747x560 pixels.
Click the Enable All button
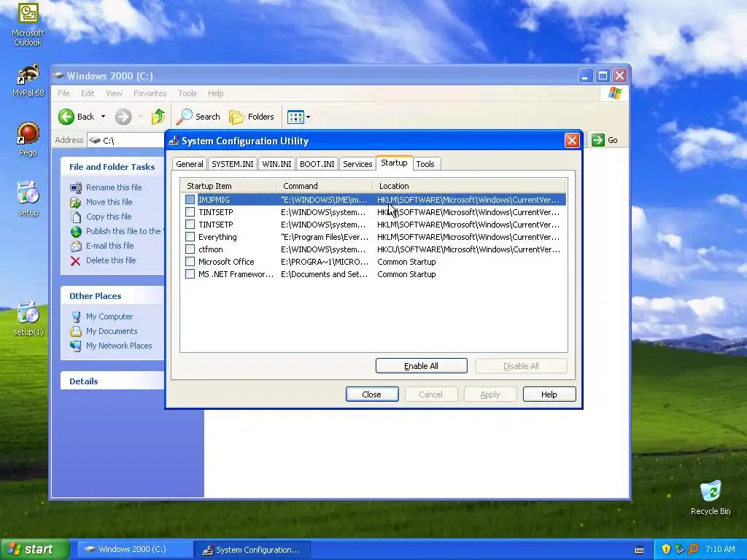pyautogui.click(x=421, y=366)
